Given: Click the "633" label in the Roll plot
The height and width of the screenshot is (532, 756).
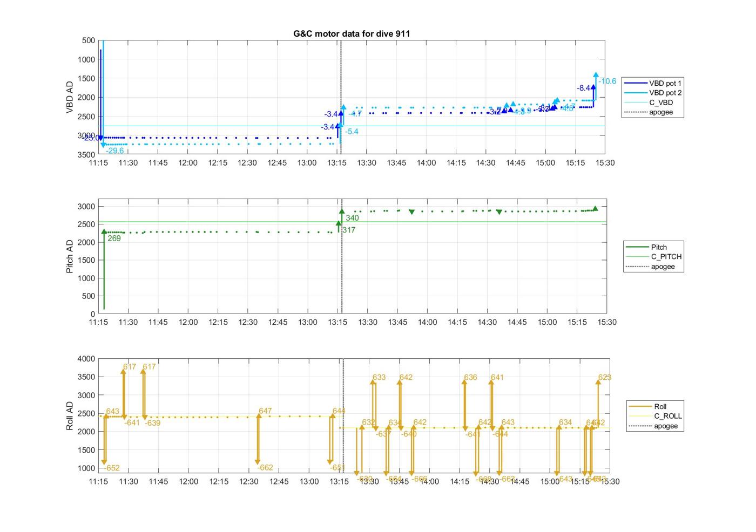Looking at the screenshot, I should [x=379, y=378].
